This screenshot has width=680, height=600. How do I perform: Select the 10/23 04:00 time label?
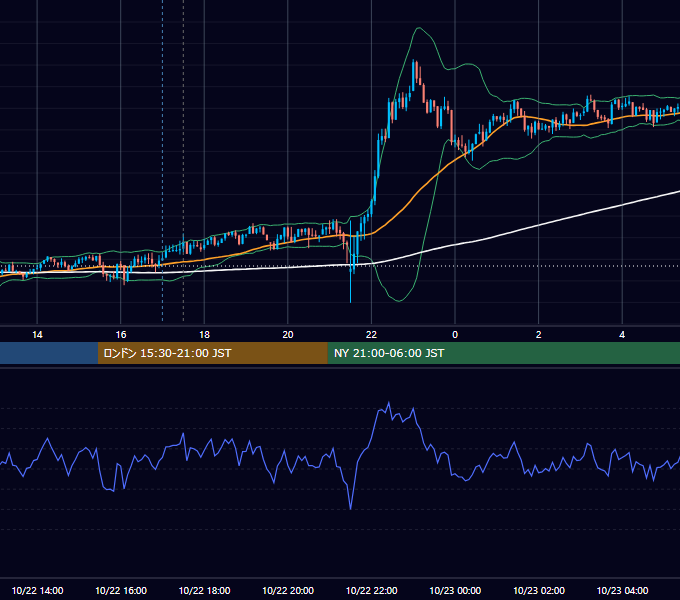[x=622, y=590]
